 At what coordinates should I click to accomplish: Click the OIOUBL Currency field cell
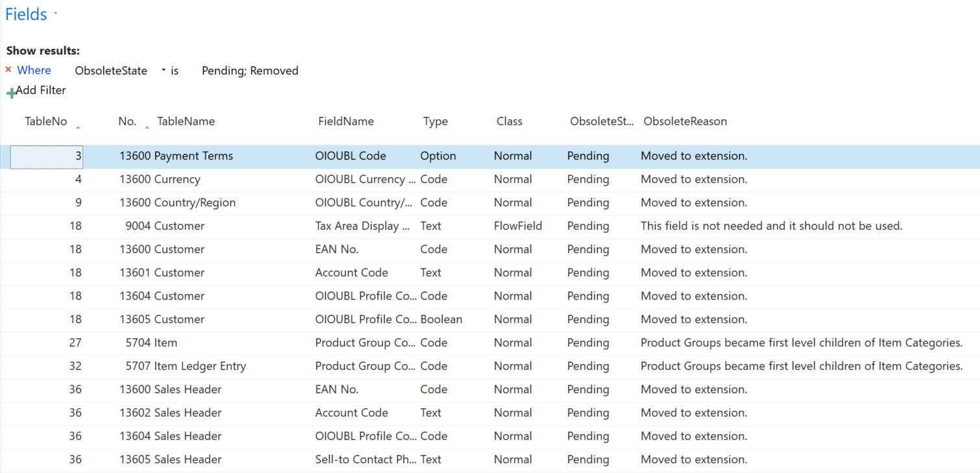click(366, 179)
